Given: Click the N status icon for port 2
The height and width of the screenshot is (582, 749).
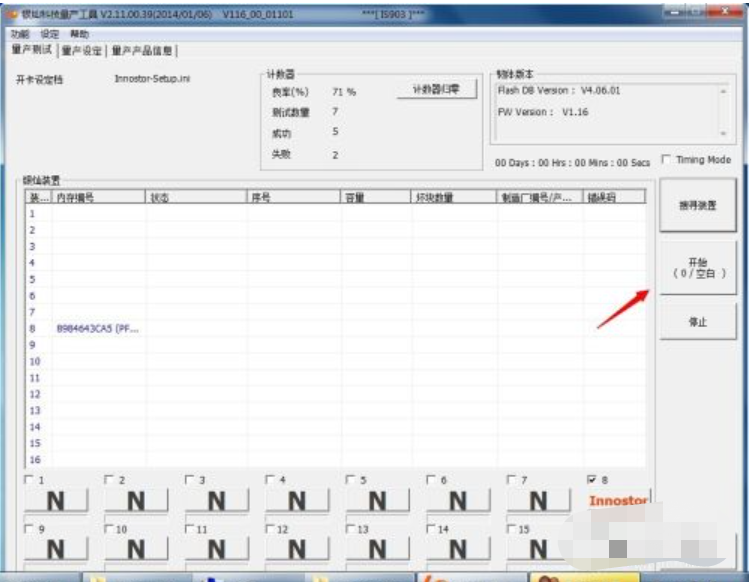Looking at the screenshot, I should 136,501.
